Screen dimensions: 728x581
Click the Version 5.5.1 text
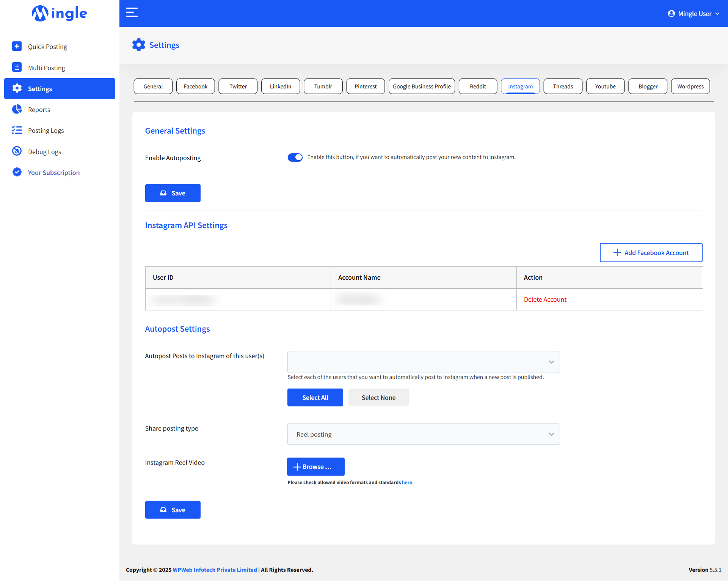coord(705,570)
